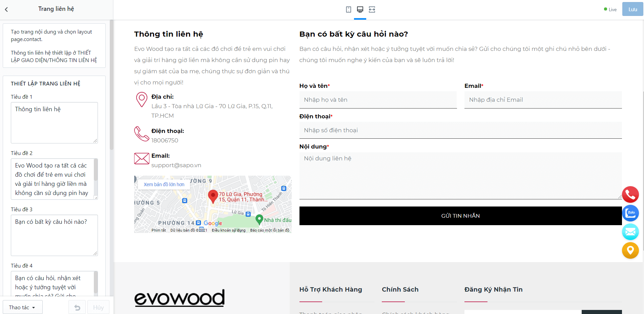This screenshot has width=644, height=314.
Task: Click the Tiêu đề 2 textarea scrollbar
Action: coord(96,170)
